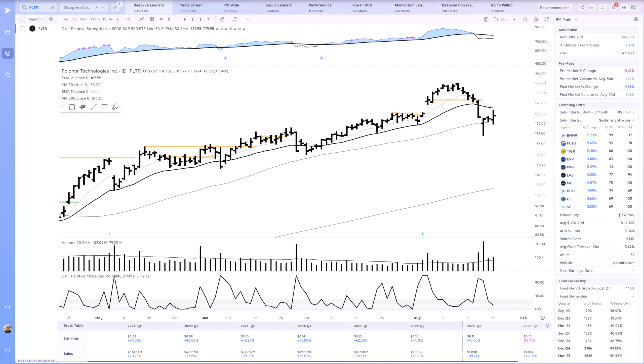Screen dimensions: 644x364
Task: Open the favorites star in left sidebar
Action: pyautogui.click(x=8, y=74)
